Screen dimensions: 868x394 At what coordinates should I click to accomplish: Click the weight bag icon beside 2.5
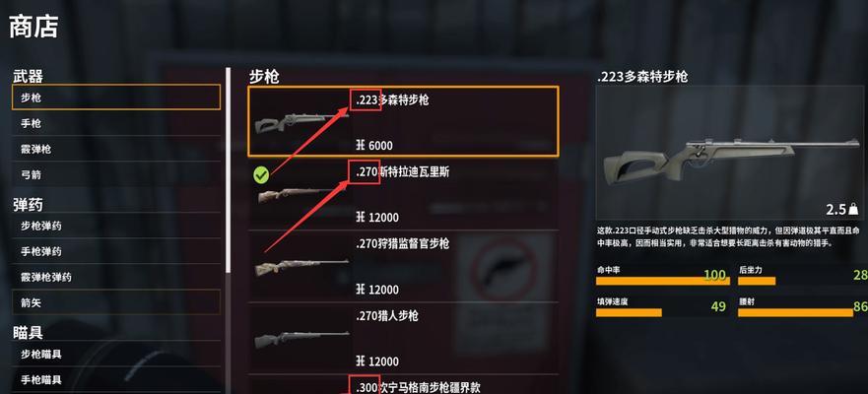[x=853, y=209]
